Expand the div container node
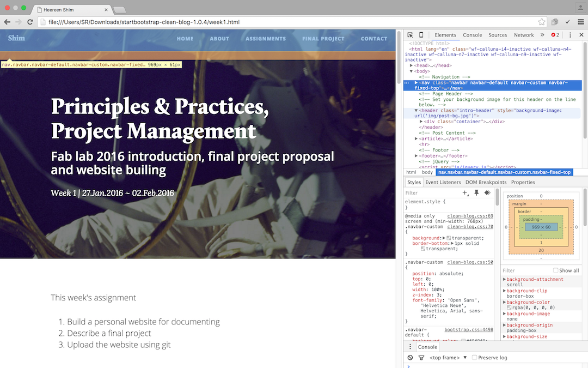Image resolution: width=588 pixels, height=368 pixels. [x=421, y=121]
